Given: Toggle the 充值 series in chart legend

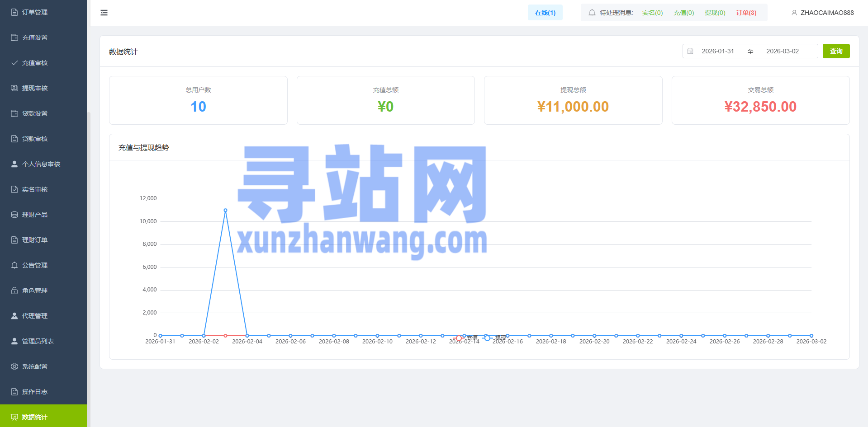Looking at the screenshot, I should tap(465, 338).
